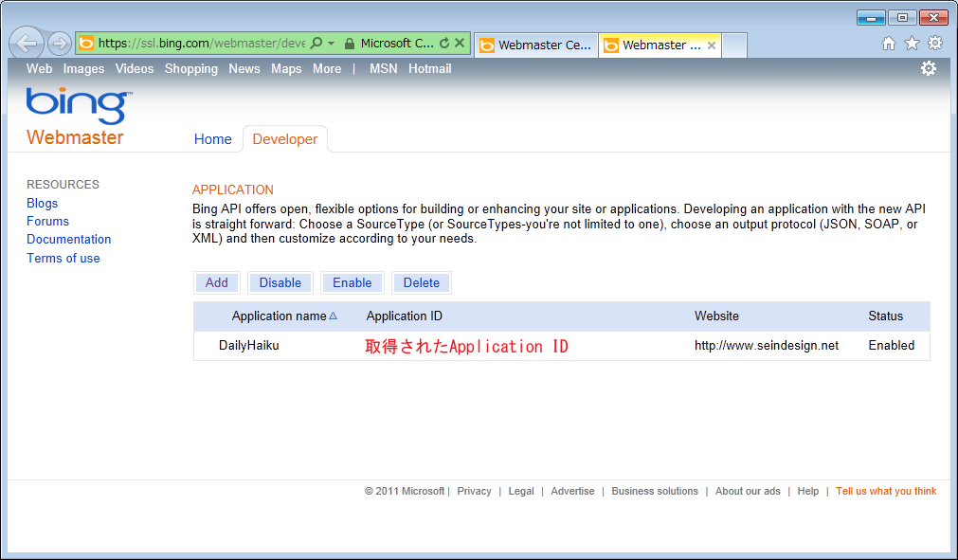Open the Privacy footer link
The width and height of the screenshot is (958, 560).
474,491
